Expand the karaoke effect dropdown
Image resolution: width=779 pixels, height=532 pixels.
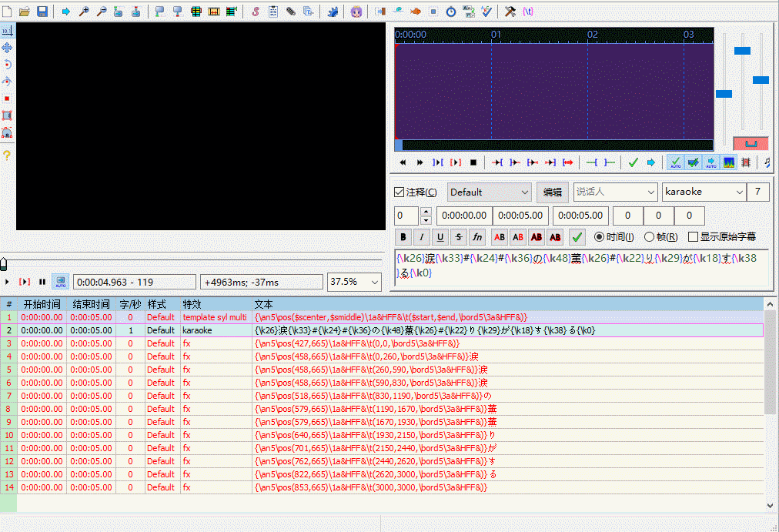pyautogui.click(x=740, y=192)
